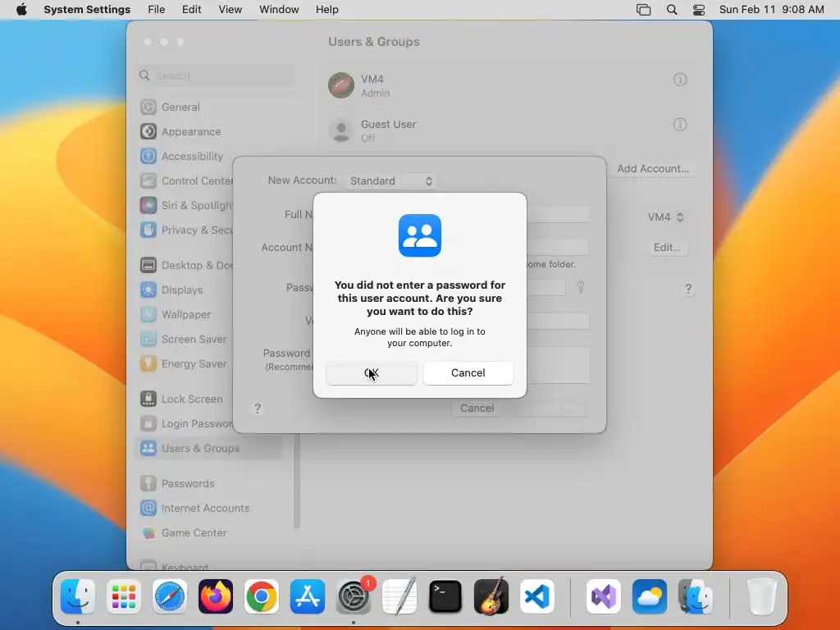Open Appearance settings
The width and height of the screenshot is (840, 630).
[x=209, y=132]
